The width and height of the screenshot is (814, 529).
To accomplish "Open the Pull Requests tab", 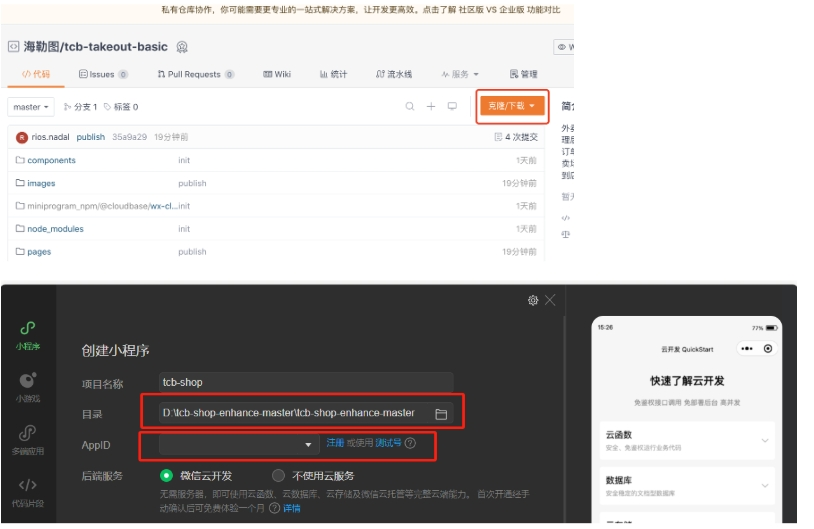I will (196, 74).
